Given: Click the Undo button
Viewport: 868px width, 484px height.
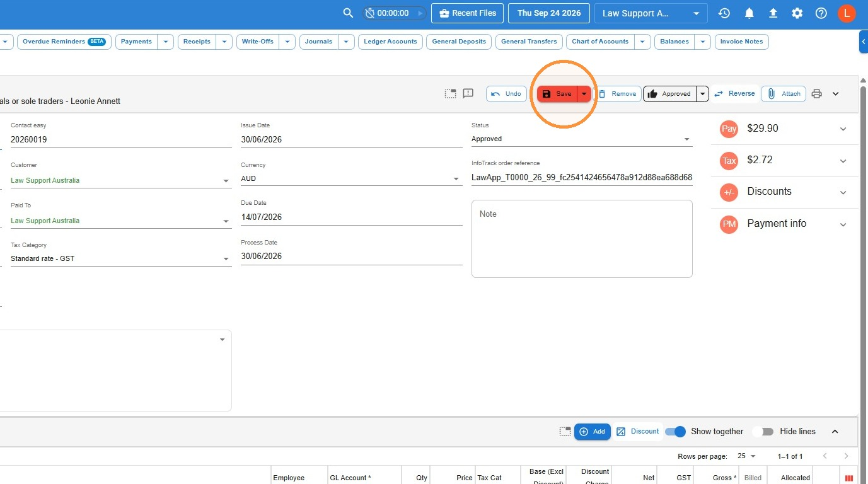Looking at the screenshot, I should (x=506, y=94).
